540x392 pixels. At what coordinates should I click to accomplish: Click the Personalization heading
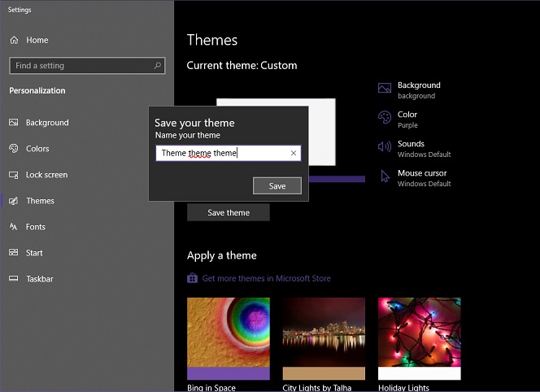[37, 90]
